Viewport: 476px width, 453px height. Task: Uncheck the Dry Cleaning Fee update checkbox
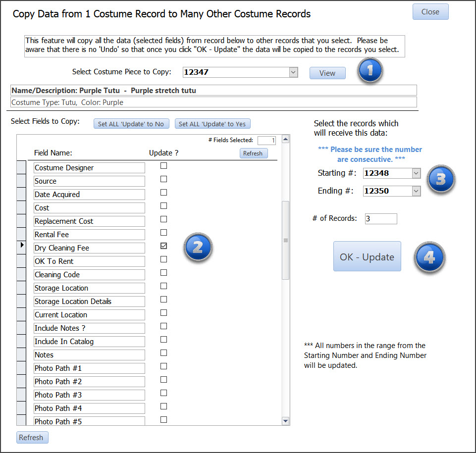point(163,246)
